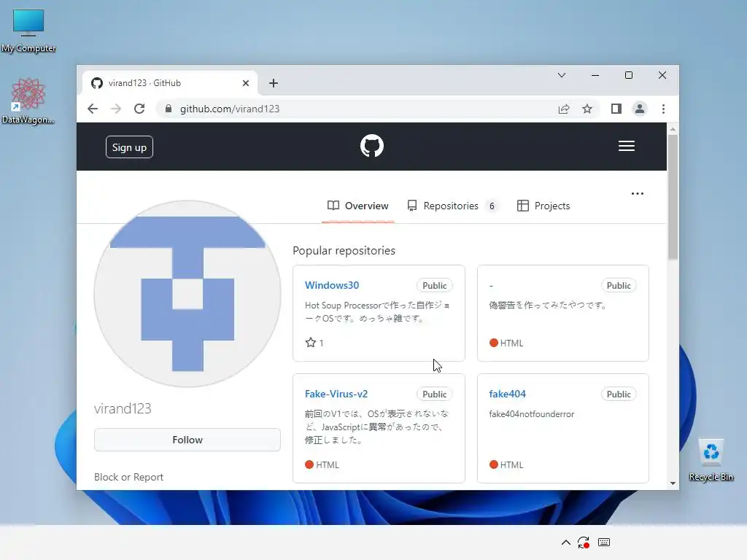The width and height of the screenshot is (747, 560).
Task: Click the sync status tray icon
Action: tap(584, 542)
